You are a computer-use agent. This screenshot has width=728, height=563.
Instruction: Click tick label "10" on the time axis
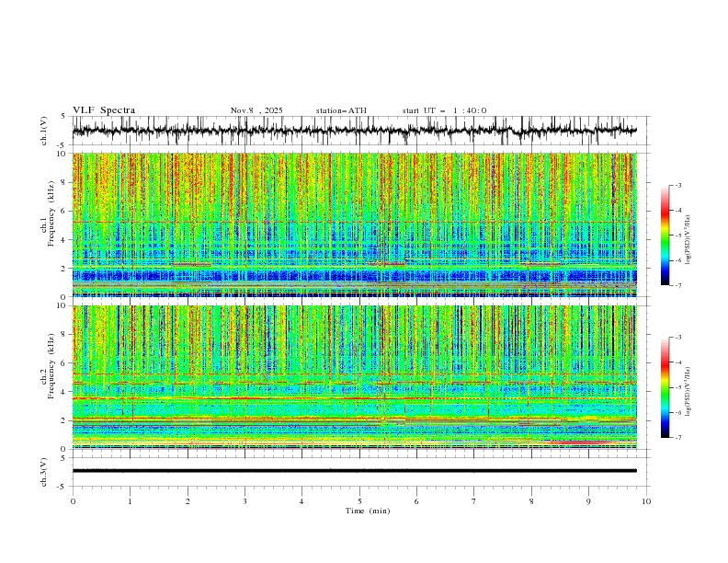coord(646,501)
